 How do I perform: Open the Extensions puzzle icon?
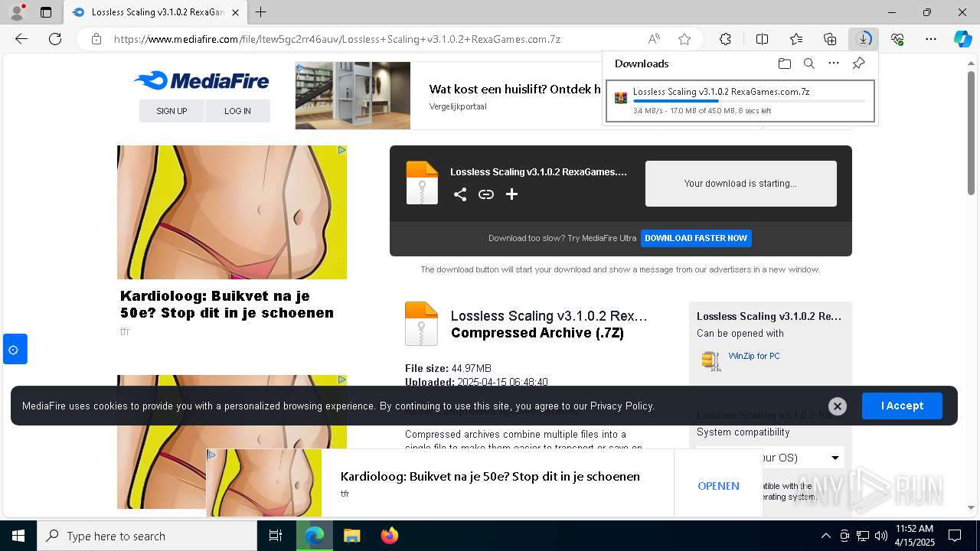(725, 39)
